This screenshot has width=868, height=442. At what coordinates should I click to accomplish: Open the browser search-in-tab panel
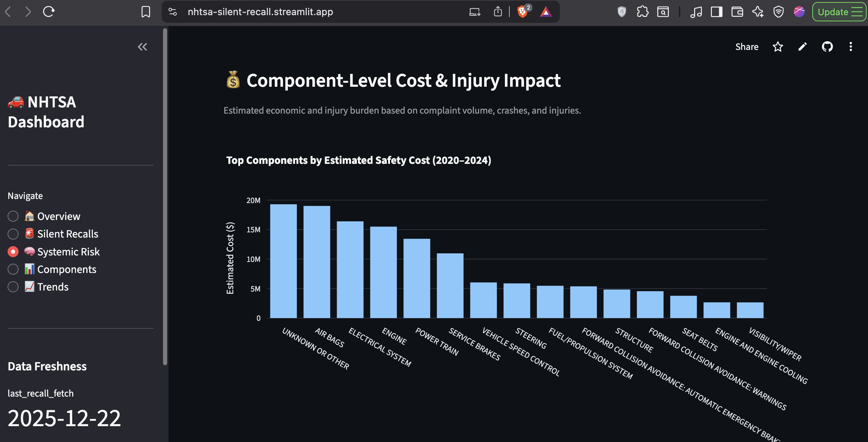point(663,11)
